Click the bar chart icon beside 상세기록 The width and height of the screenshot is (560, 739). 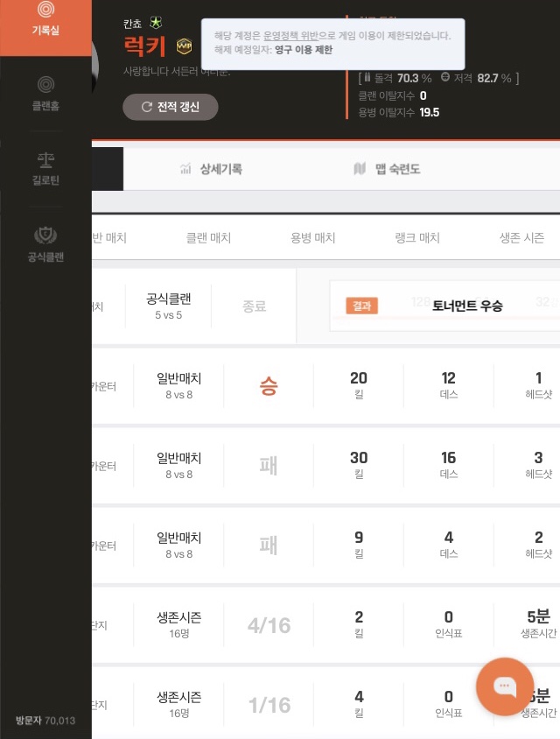[185, 169]
